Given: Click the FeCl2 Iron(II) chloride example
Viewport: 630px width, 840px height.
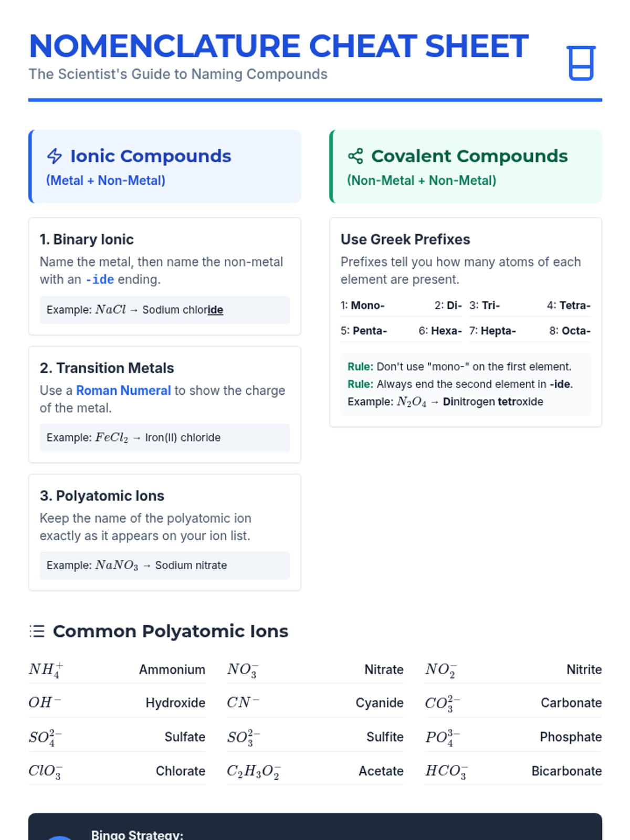Looking at the screenshot, I should point(165,438).
